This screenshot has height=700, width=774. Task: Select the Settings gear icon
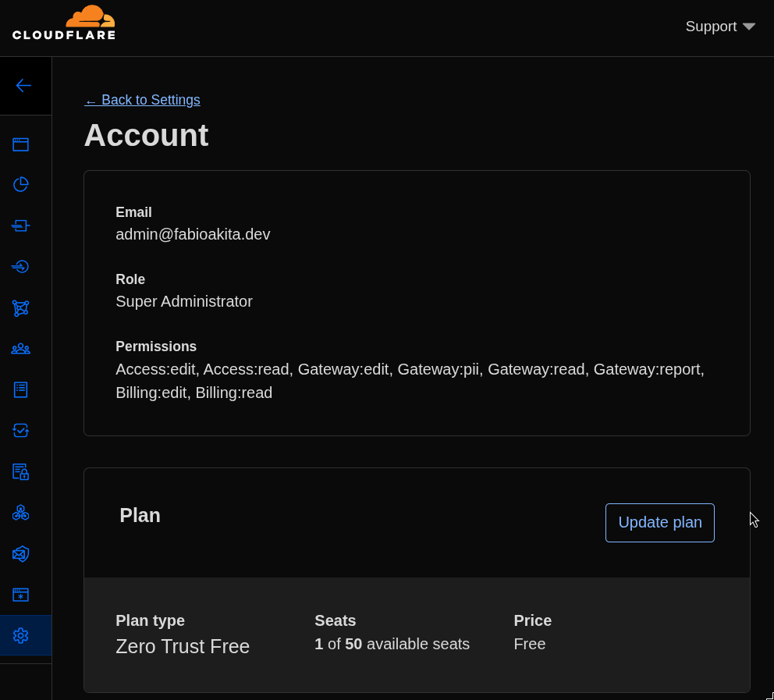[21, 635]
